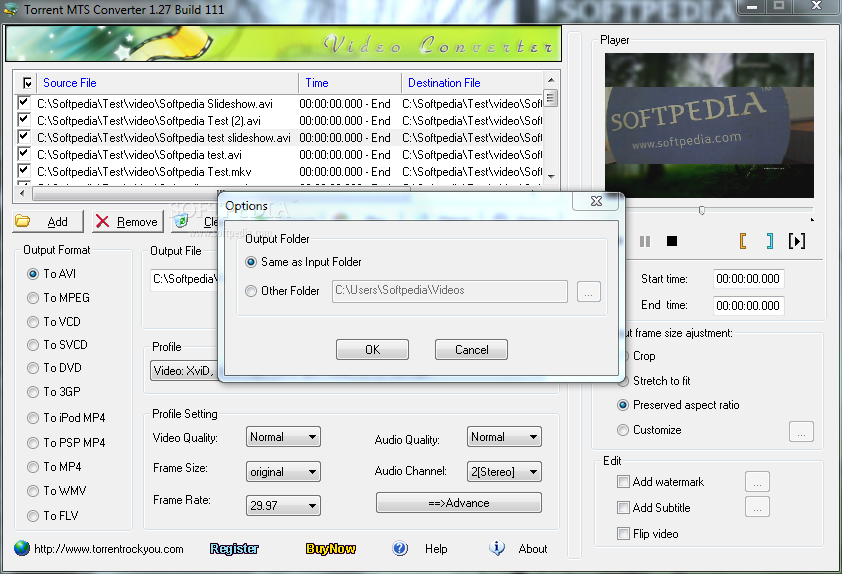Click the play selection bracket icon
This screenshot has height=574, width=842.
coord(797,241)
